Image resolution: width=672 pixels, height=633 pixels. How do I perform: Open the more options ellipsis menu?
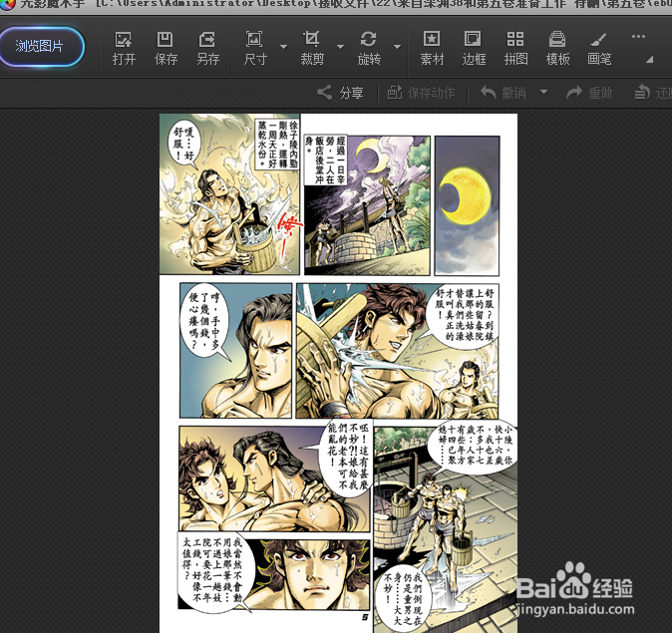[x=638, y=37]
